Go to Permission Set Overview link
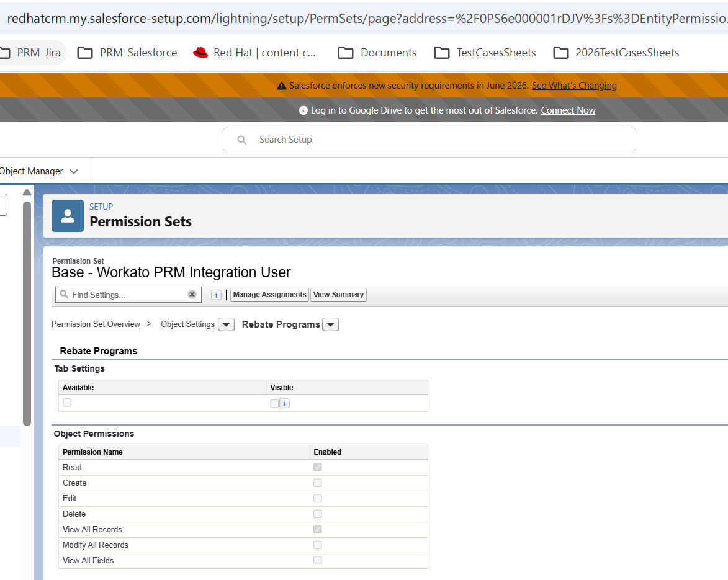This screenshot has width=728, height=580. pos(96,324)
